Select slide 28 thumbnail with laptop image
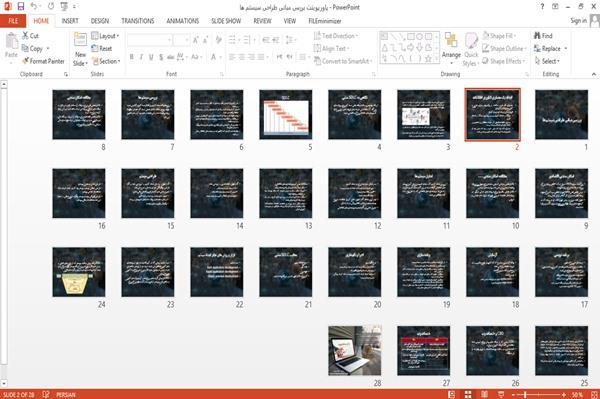The height and width of the screenshot is (399, 600). pos(355,350)
